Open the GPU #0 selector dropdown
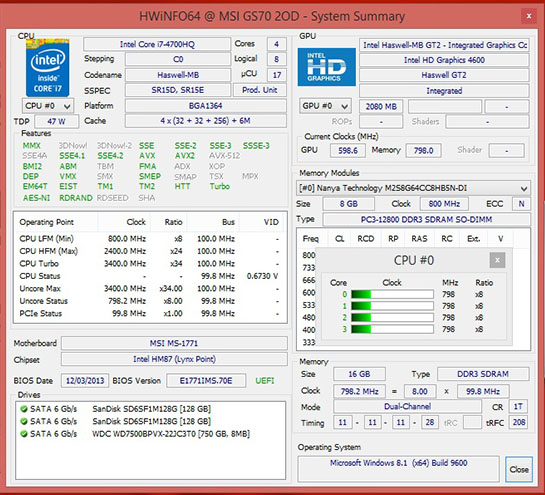Viewport: 545px width, 495px height. coord(325,106)
